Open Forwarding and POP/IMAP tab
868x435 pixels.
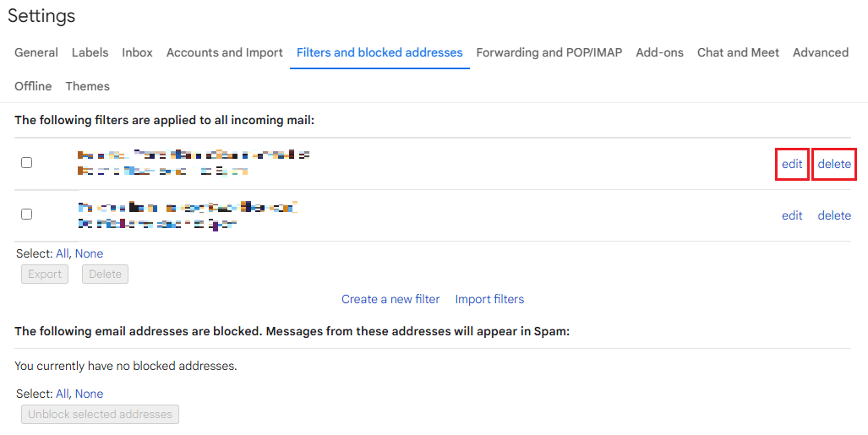click(549, 52)
